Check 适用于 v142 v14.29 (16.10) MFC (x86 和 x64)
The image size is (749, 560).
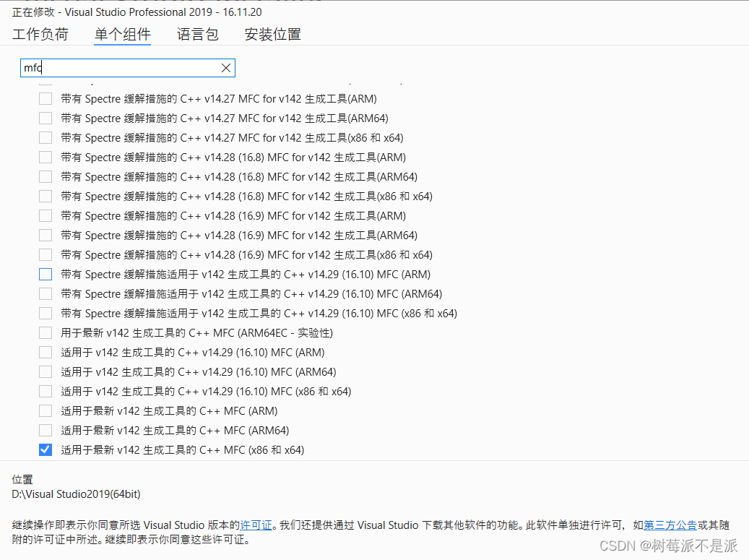coord(46,392)
